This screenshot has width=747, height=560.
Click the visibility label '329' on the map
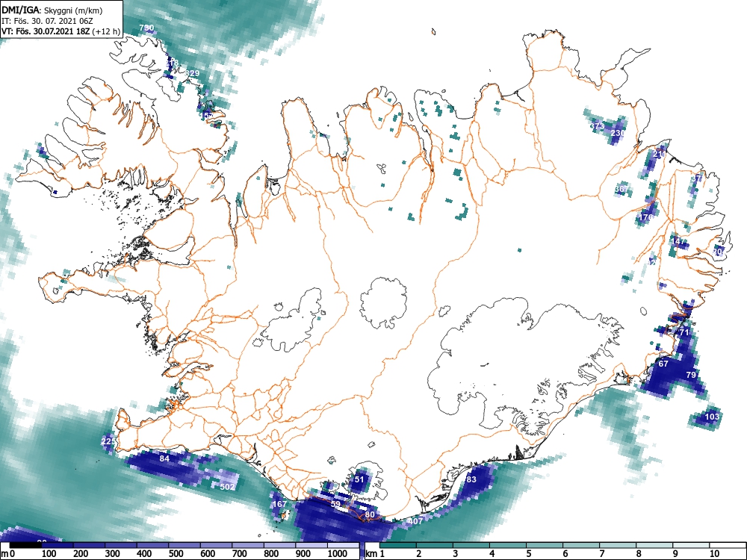(x=192, y=73)
